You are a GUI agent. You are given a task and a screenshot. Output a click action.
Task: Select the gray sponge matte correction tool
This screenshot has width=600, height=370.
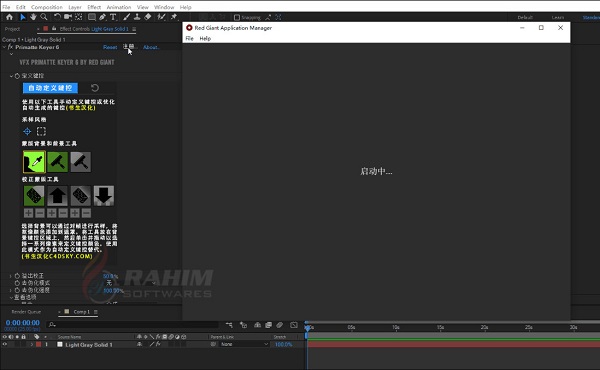81,196
